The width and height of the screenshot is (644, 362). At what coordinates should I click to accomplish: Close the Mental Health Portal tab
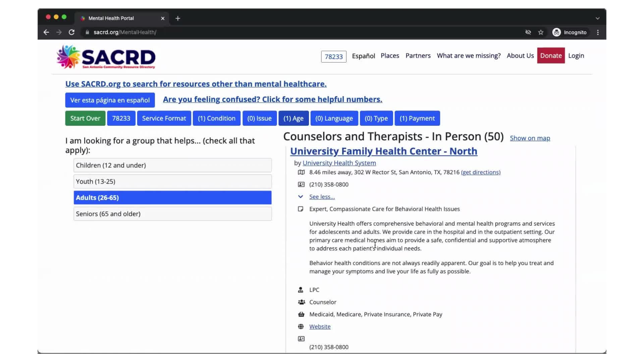[x=163, y=18]
